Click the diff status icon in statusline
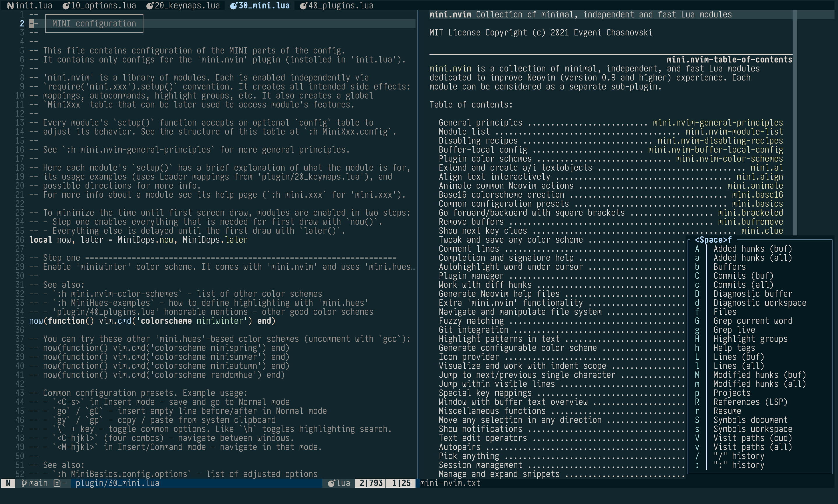Image resolution: width=838 pixels, height=504 pixels. click(57, 483)
